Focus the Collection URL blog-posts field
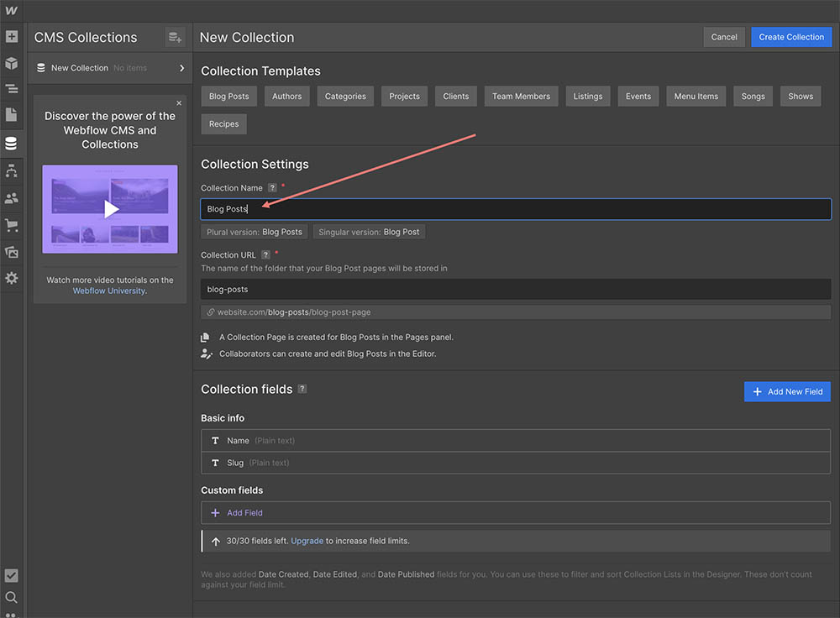This screenshot has height=618, width=840. point(516,289)
